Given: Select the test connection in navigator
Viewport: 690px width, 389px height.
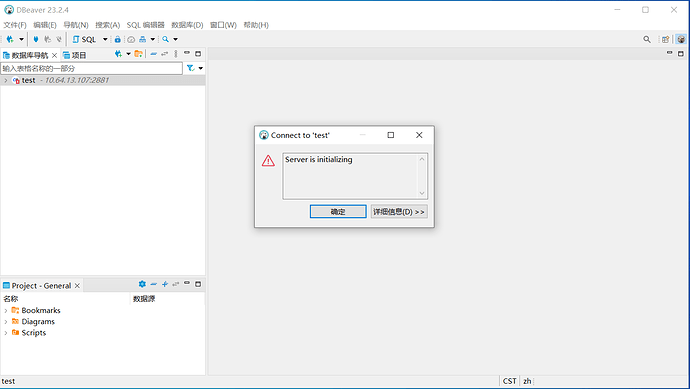Looking at the screenshot, I should coord(103,80).
